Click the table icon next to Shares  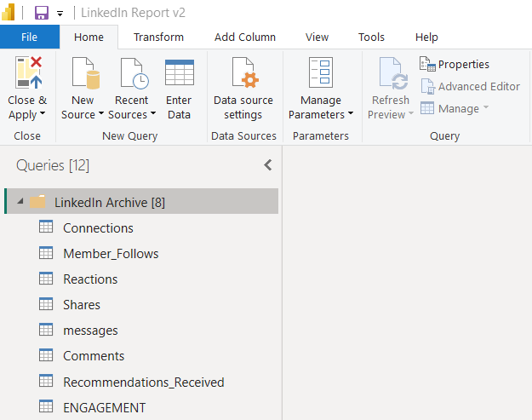pos(46,304)
